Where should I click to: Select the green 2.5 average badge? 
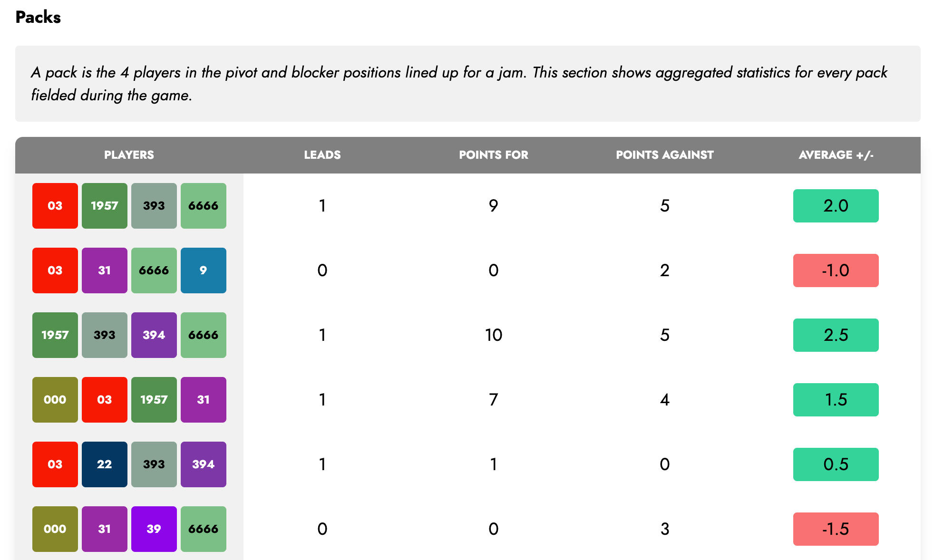836,335
